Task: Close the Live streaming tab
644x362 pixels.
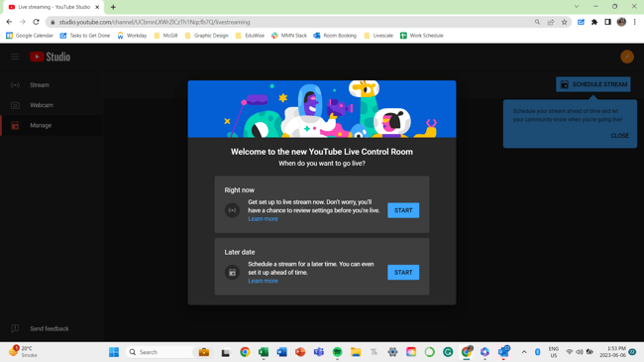Action: pos(97,7)
